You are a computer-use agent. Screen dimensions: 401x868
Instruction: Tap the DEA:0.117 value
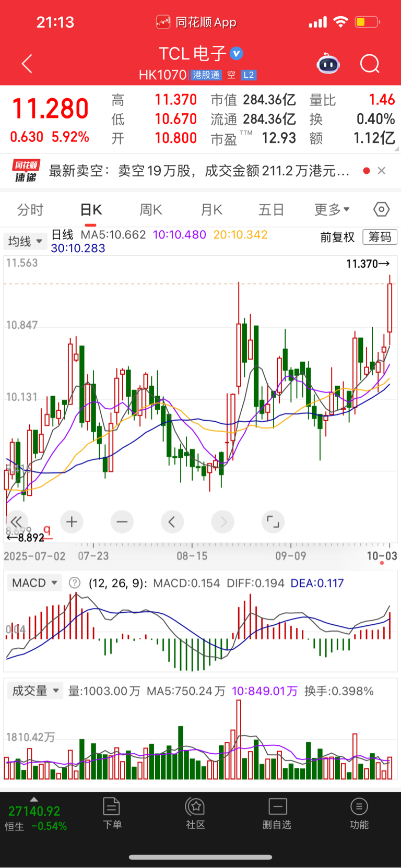(317, 582)
